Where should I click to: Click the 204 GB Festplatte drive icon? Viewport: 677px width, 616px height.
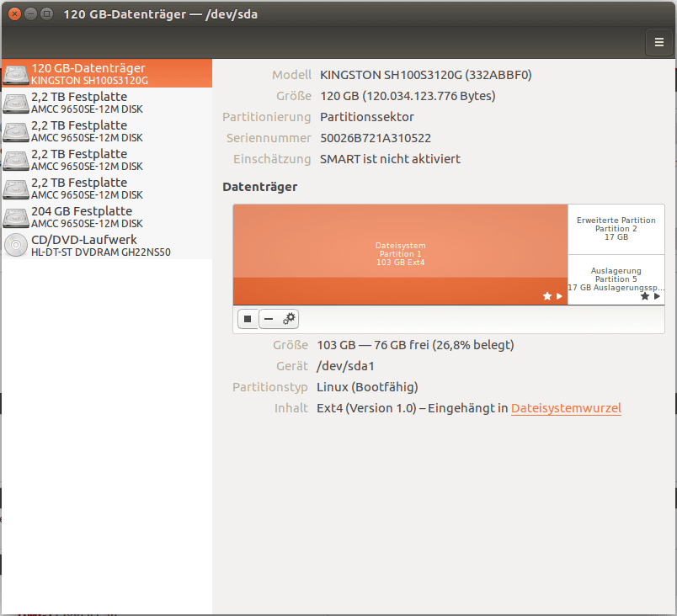16,217
